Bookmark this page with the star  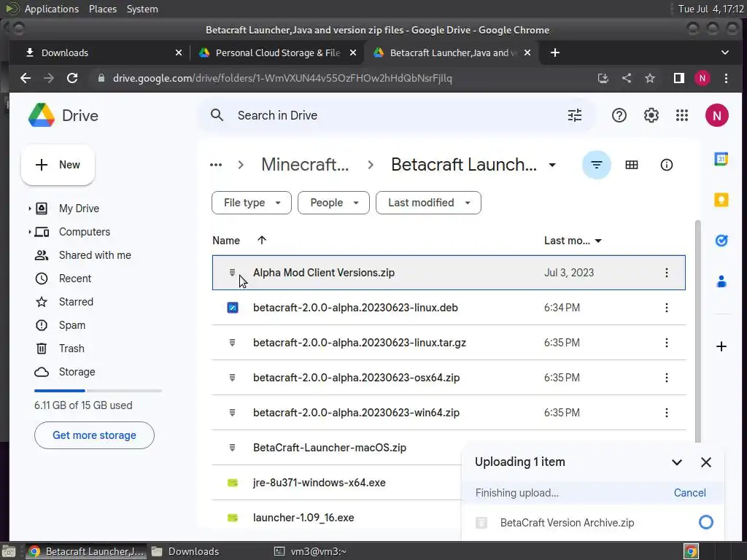click(649, 78)
